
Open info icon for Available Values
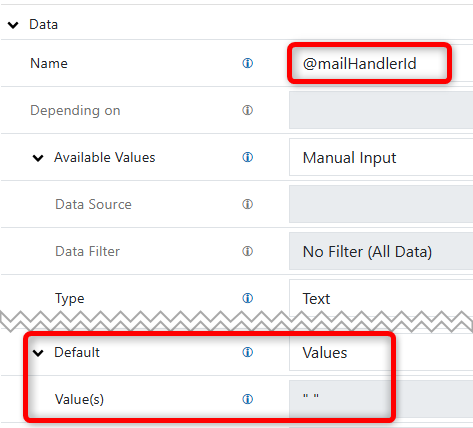tap(247, 157)
